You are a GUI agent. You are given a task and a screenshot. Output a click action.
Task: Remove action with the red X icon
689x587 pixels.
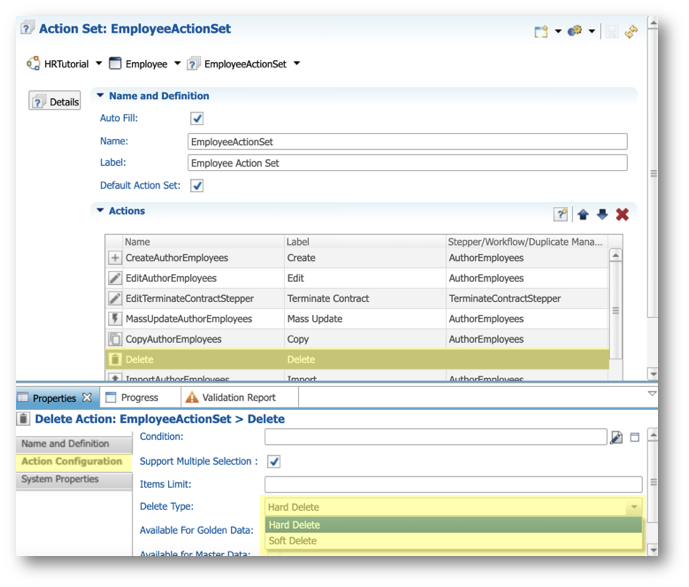[x=622, y=214]
